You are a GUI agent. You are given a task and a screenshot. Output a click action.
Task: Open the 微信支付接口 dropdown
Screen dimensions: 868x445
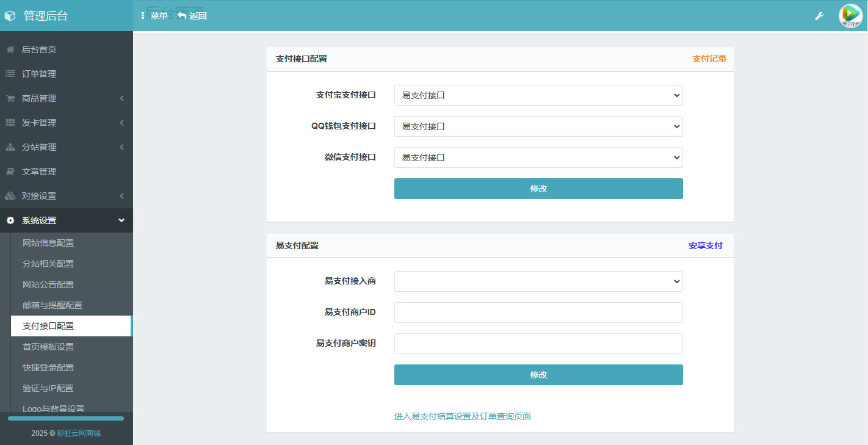point(538,157)
